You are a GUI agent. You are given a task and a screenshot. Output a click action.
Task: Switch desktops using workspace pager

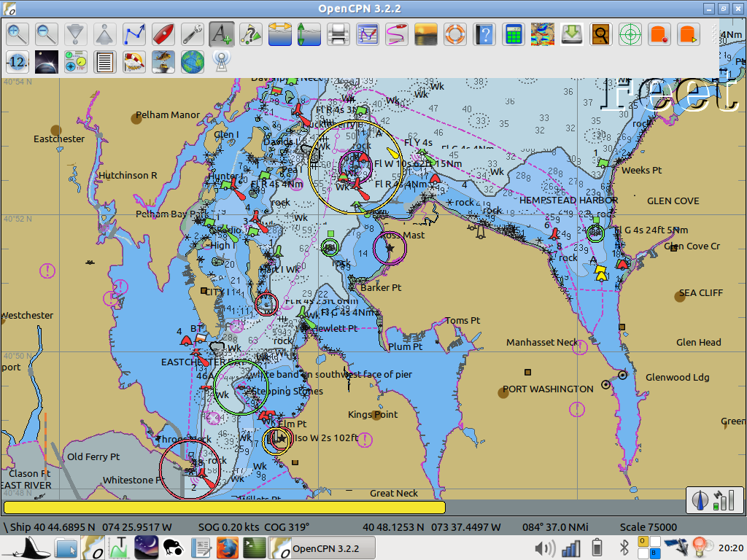click(649, 548)
